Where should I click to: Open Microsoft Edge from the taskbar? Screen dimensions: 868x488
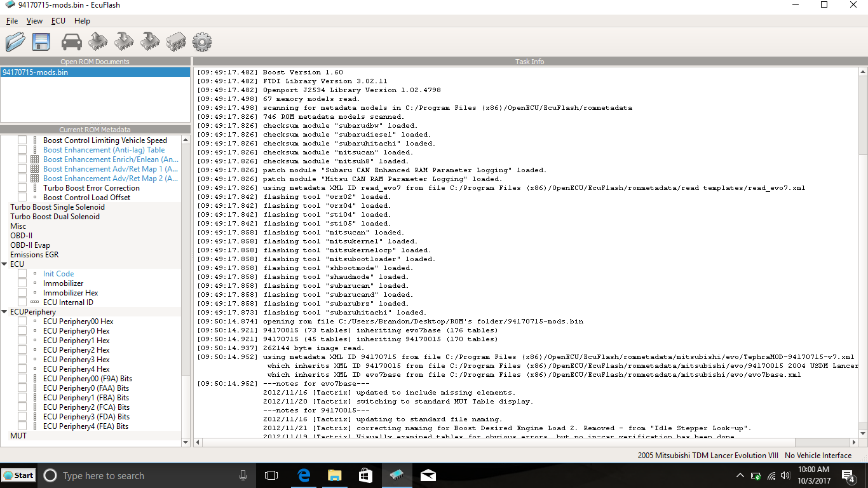point(304,475)
